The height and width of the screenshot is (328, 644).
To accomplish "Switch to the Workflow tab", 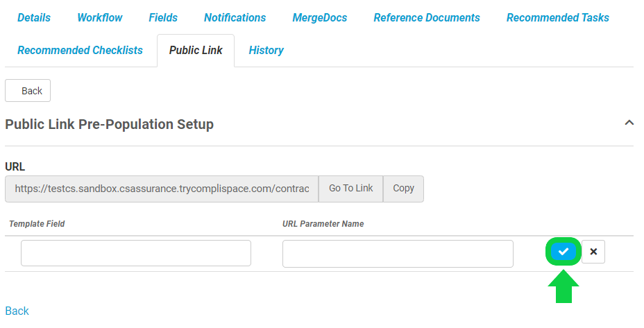I will [100, 17].
